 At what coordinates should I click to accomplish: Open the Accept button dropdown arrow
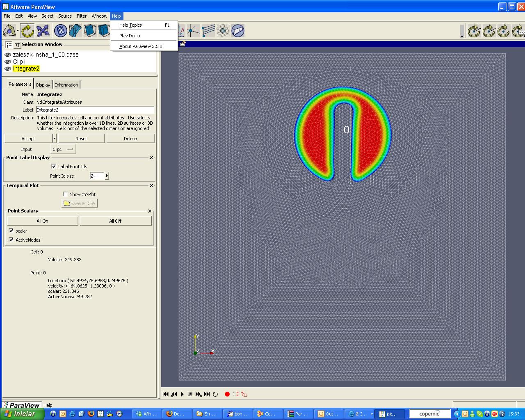(55, 139)
